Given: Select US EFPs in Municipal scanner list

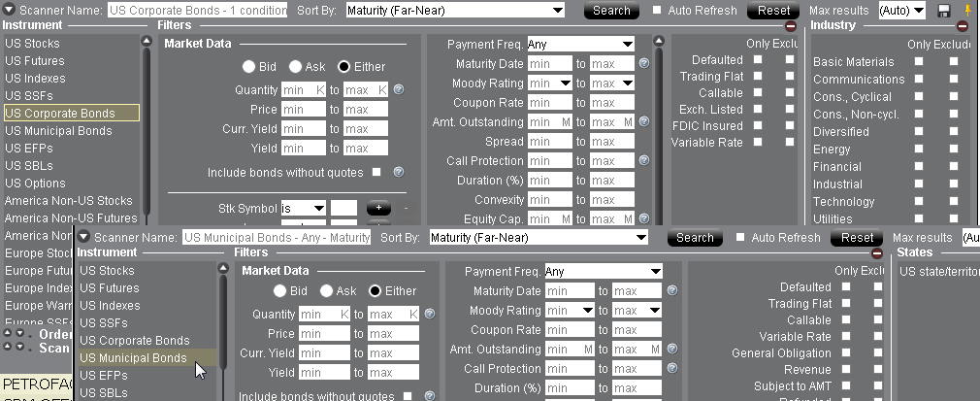Looking at the screenshot, I should [104, 376].
